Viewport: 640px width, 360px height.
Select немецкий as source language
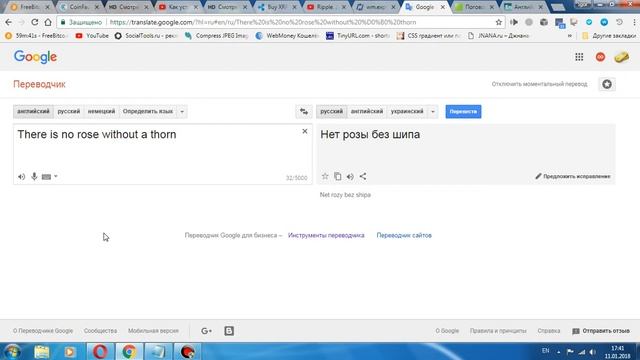click(x=101, y=111)
